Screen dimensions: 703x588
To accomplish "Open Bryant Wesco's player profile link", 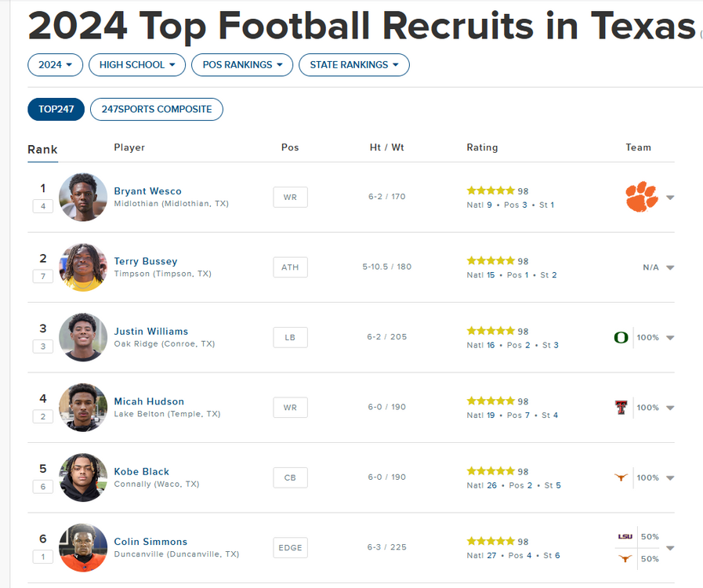I will (147, 191).
